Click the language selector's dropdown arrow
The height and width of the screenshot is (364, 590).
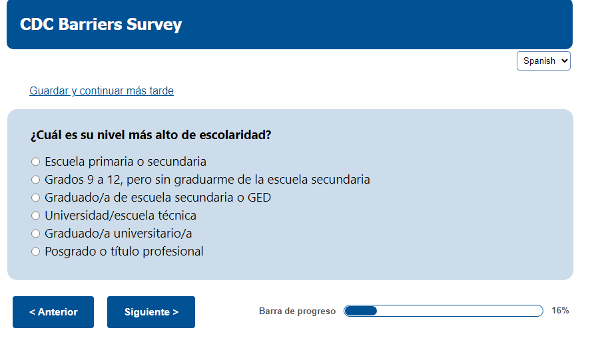(565, 61)
